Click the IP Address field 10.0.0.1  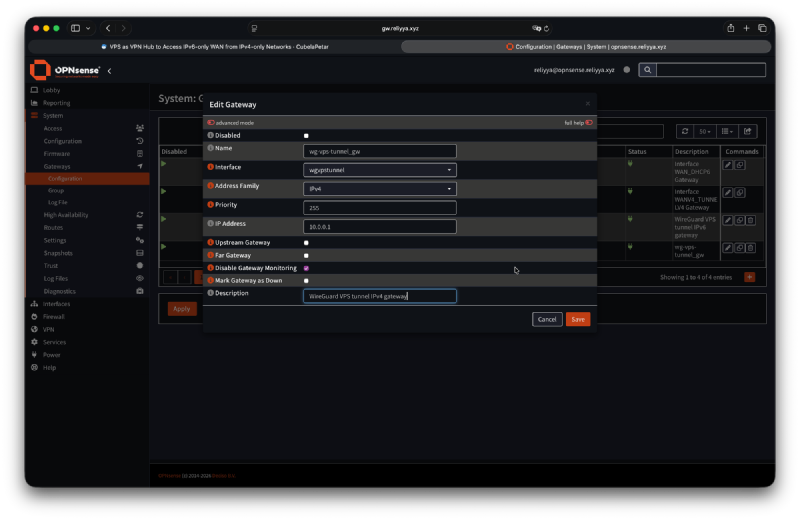pyautogui.click(x=380, y=227)
